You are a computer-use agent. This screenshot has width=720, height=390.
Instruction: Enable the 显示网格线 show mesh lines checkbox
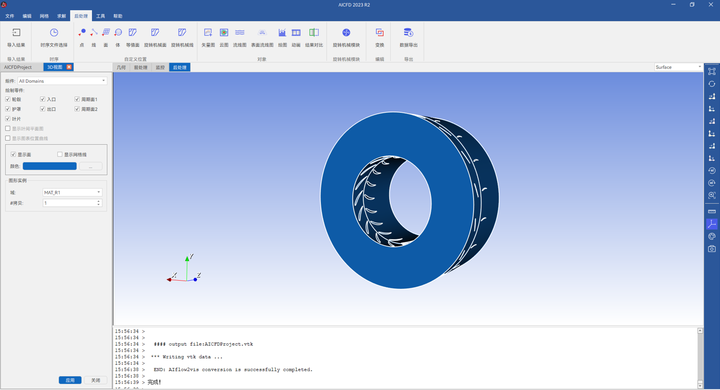(60, 154)
